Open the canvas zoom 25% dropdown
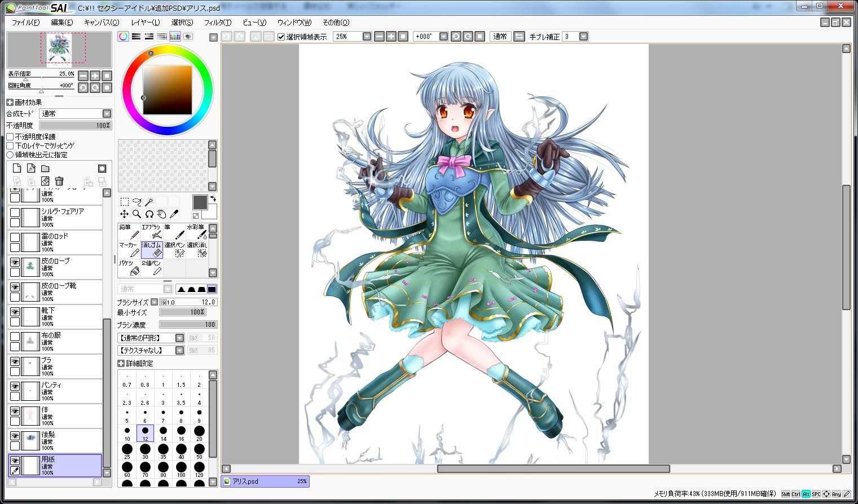Screen dimensions: 858x504 coord(367,37)
